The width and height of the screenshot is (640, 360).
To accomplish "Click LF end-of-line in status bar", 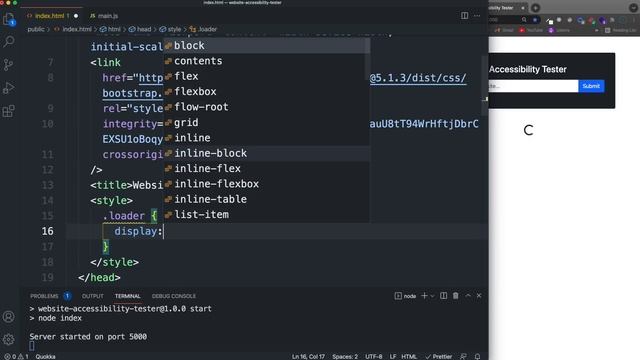I will 393,356.
